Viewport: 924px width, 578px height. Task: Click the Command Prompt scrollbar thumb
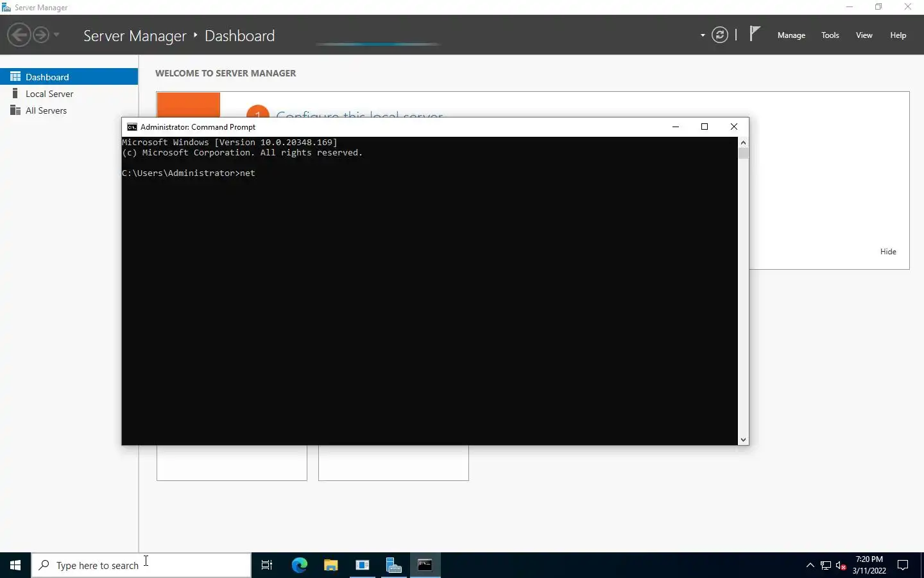743,153
